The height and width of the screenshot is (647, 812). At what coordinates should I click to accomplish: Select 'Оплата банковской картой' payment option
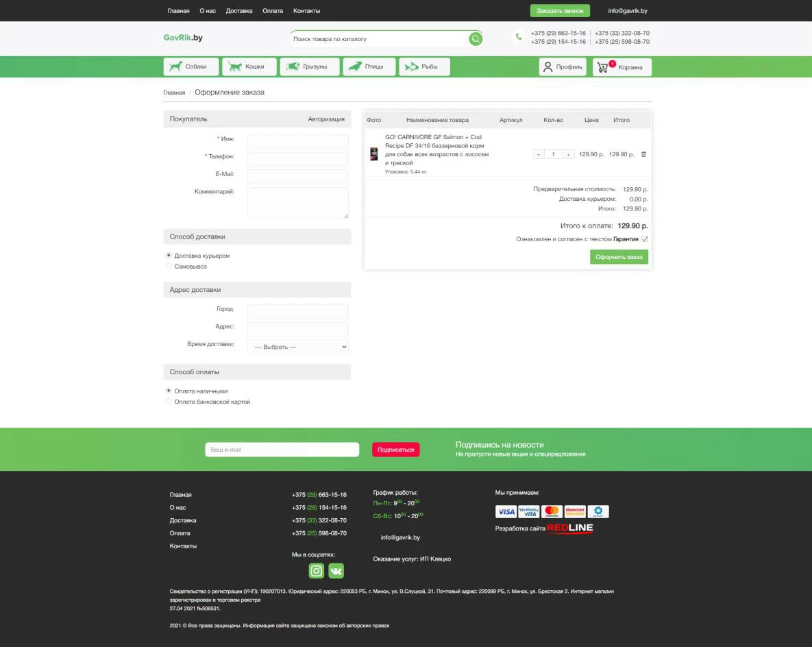pyautogui.click(x=169, y=402)
